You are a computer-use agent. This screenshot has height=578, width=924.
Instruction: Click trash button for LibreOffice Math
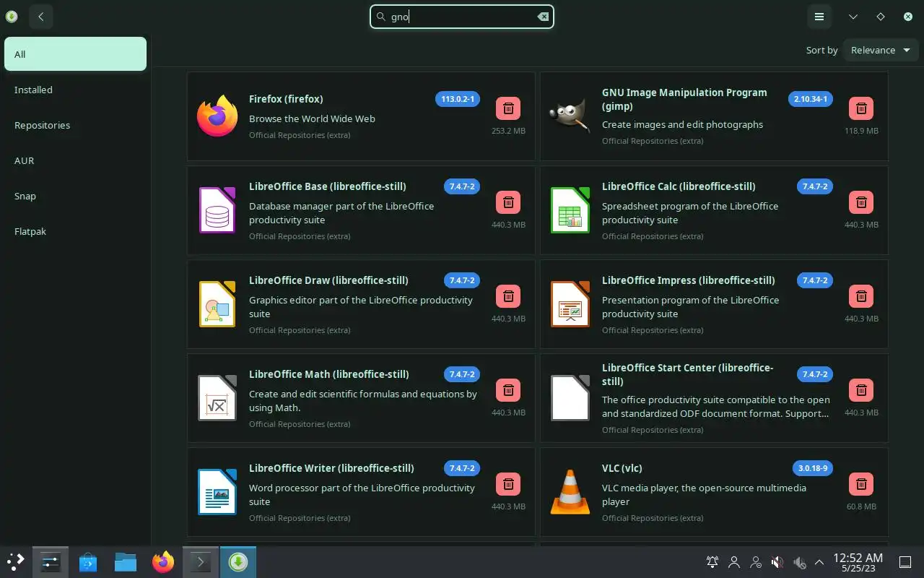coord(508,390)
